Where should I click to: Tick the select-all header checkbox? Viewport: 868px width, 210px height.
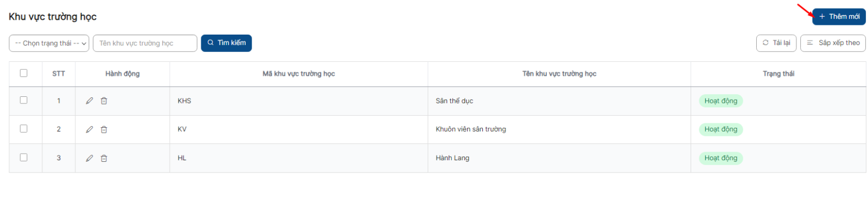click(x=23, y=73)
